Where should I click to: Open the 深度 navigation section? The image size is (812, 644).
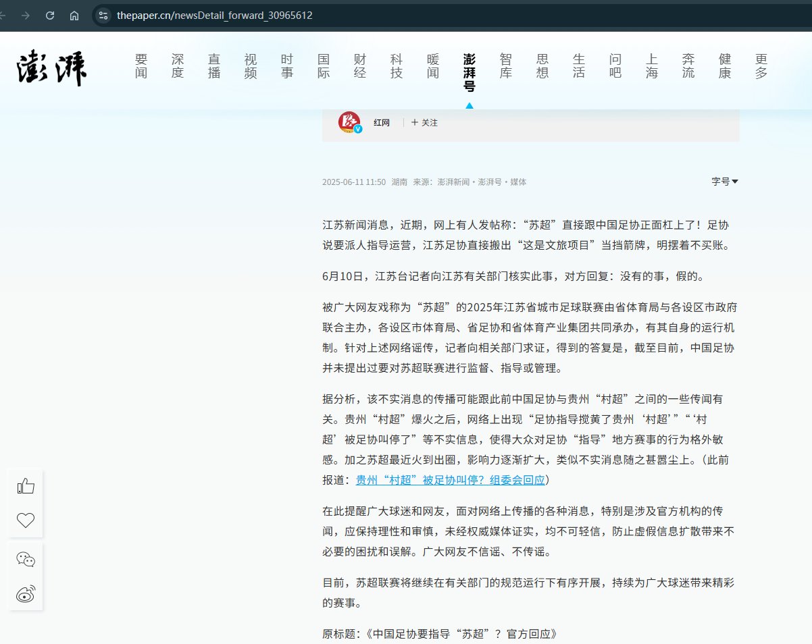[178, 66]
